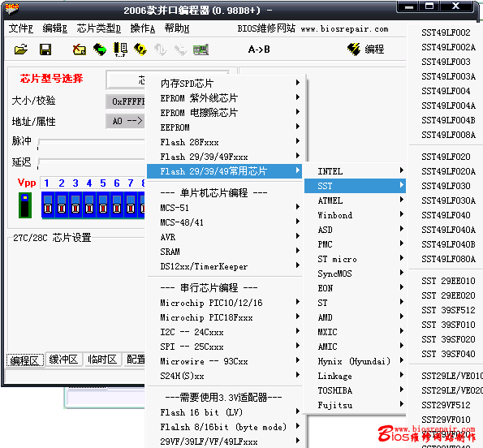Select Flash 29/39/49常用芯片 menu entry
Viewport: 483px width, 448px height.
224,171
